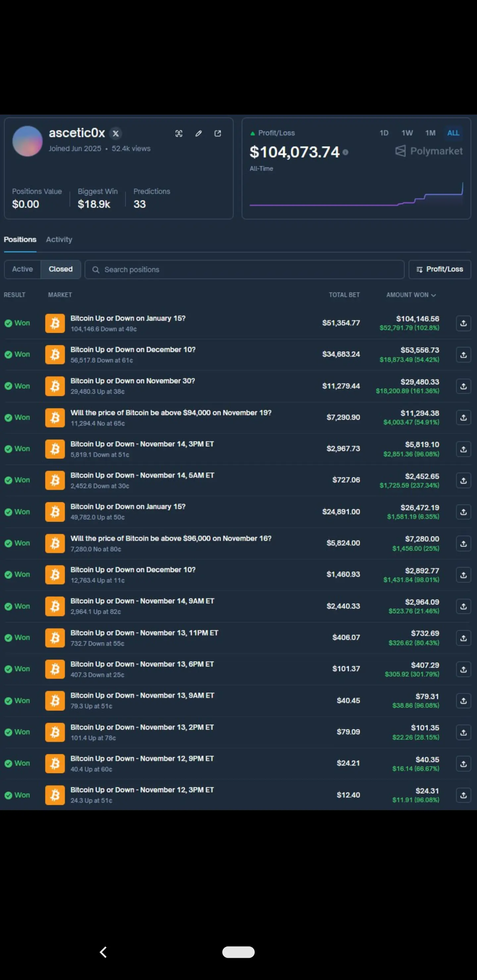Open the external link icon in profile card
The image size is (477, 980).
point(218,133)
